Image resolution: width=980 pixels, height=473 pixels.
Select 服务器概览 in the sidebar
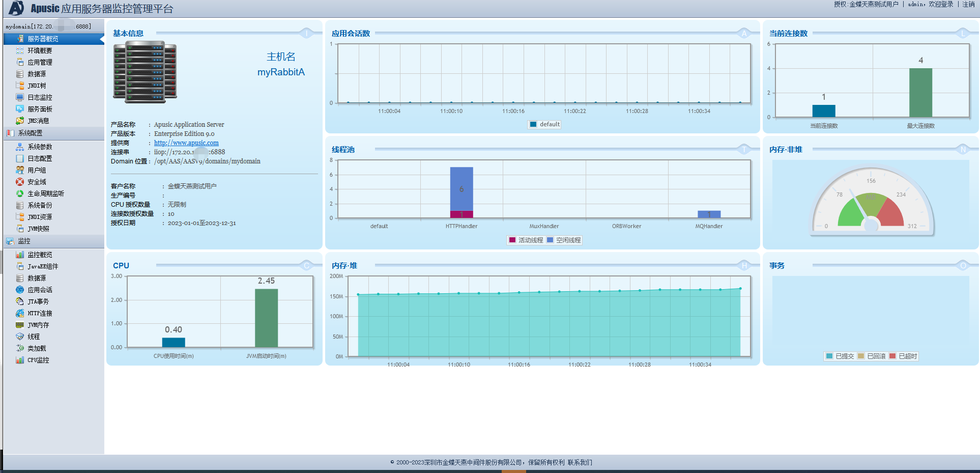[x=43, y=39]
